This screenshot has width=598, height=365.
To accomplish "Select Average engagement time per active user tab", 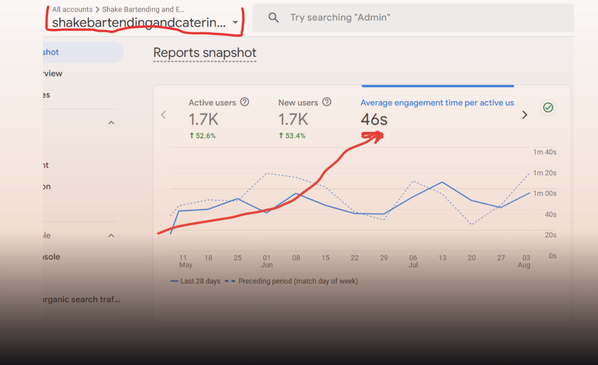I will (x=437, y=103).
